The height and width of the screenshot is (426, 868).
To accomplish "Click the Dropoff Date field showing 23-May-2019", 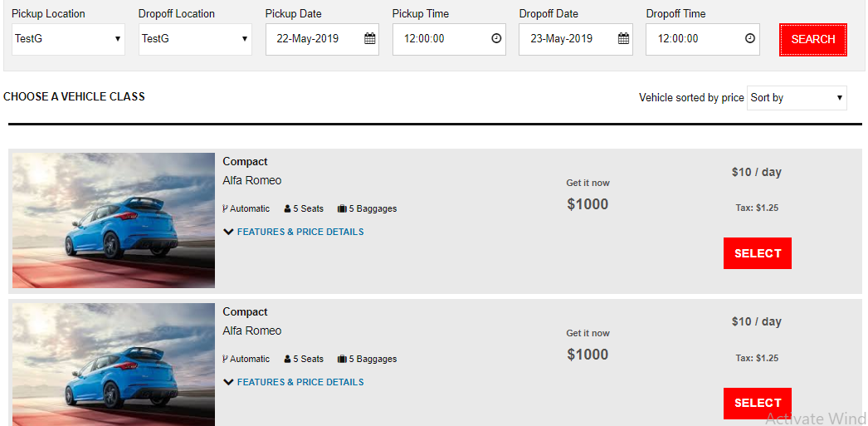I will point(576,39).
